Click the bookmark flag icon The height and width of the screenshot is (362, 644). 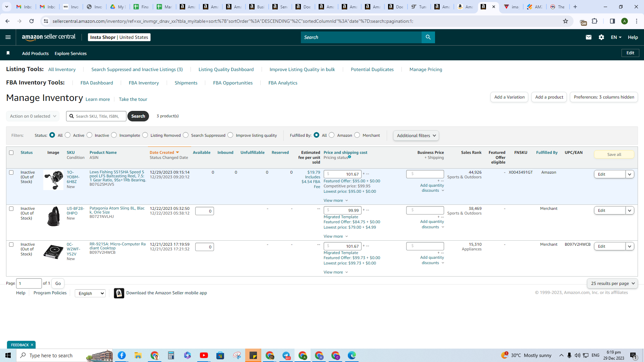8,53
